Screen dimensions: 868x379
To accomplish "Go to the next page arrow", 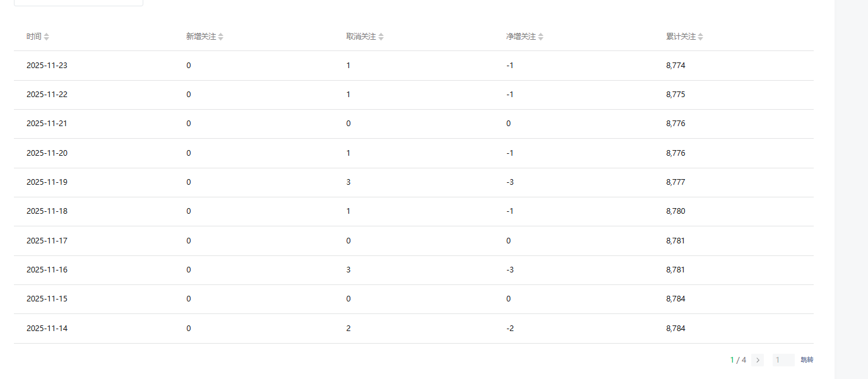I will 758,360.
